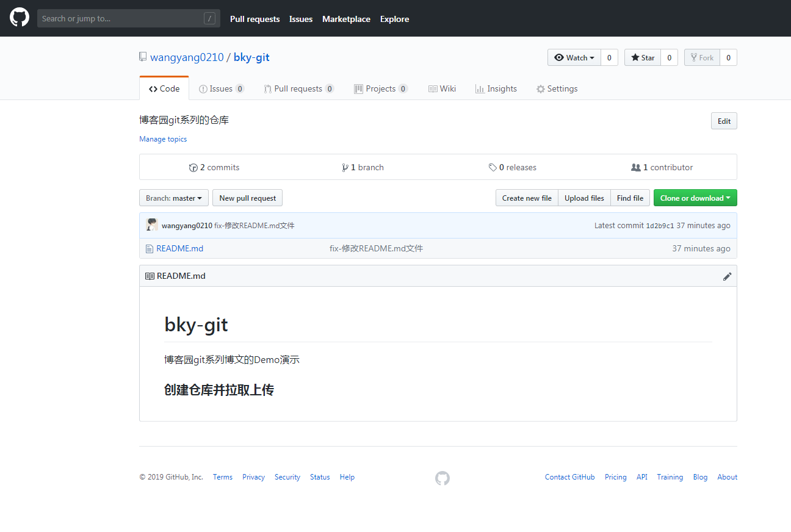Open the API footer link

tap(642, 477)
